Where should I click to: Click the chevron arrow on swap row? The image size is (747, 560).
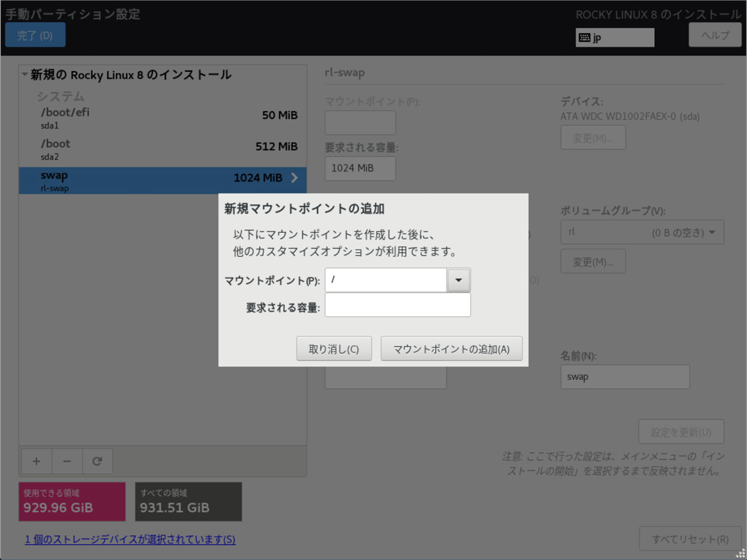(x=294, y=178)
